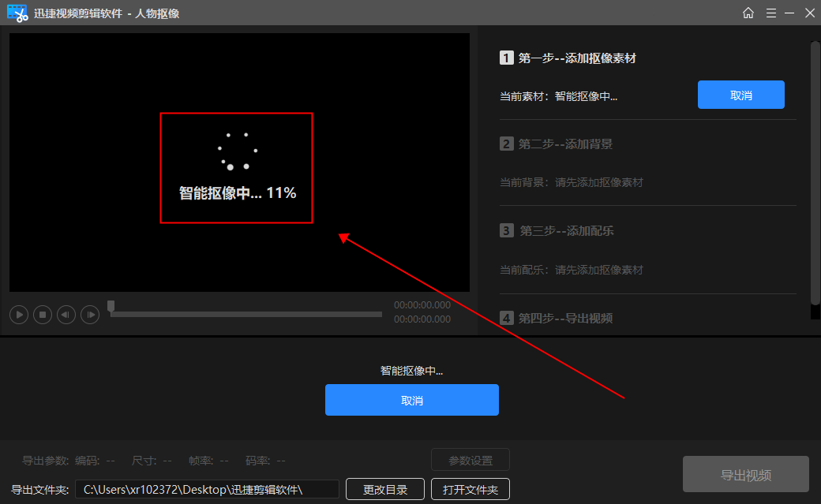Open 参数设置 parameter settings
Viewport: 821px width, 504px height.
pos(470,460)
